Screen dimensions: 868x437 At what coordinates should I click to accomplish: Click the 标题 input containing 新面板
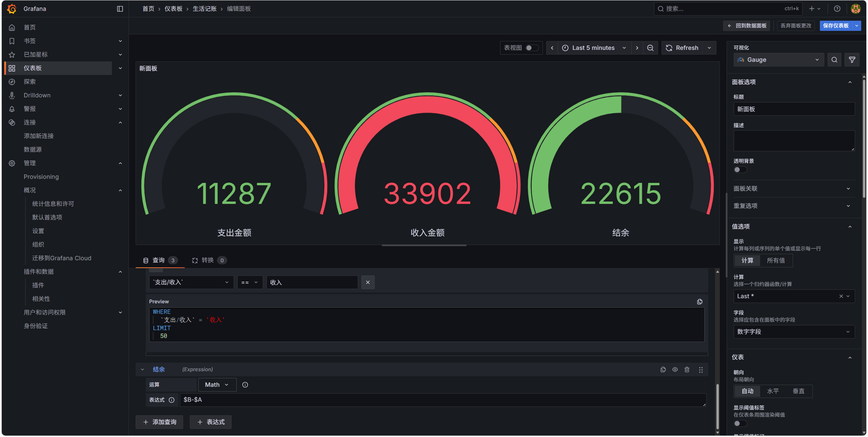point(794,109)
